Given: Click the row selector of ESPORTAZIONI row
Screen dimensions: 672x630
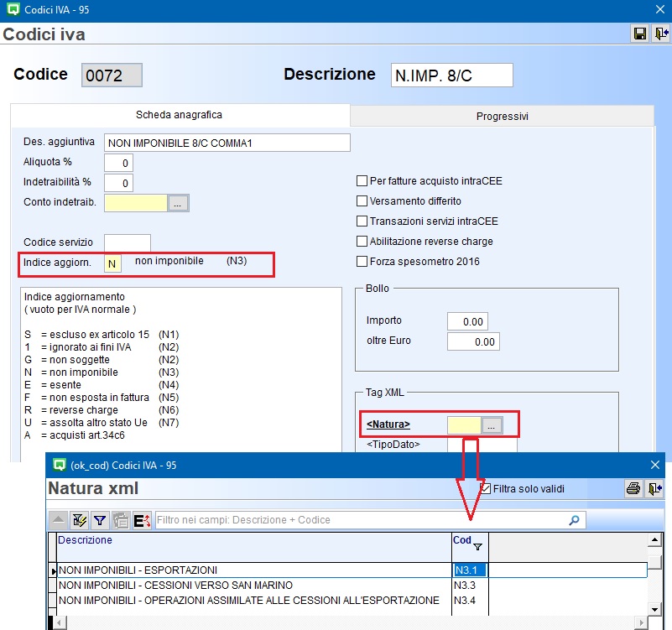Looking at the screenshot, I should [53, 570].
